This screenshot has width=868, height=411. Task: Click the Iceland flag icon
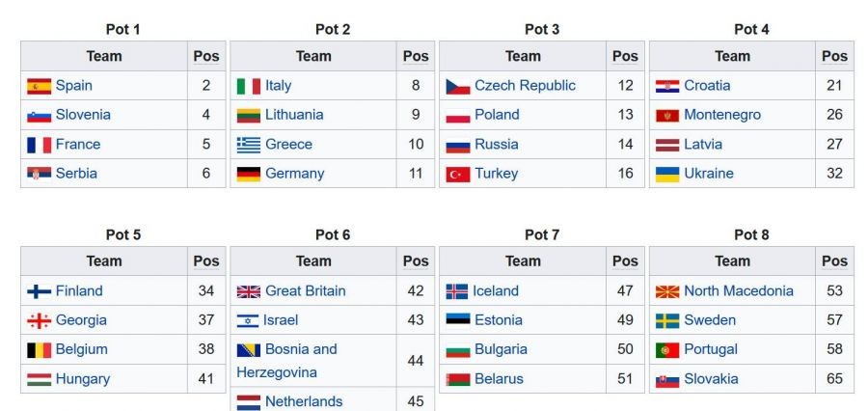457,291
